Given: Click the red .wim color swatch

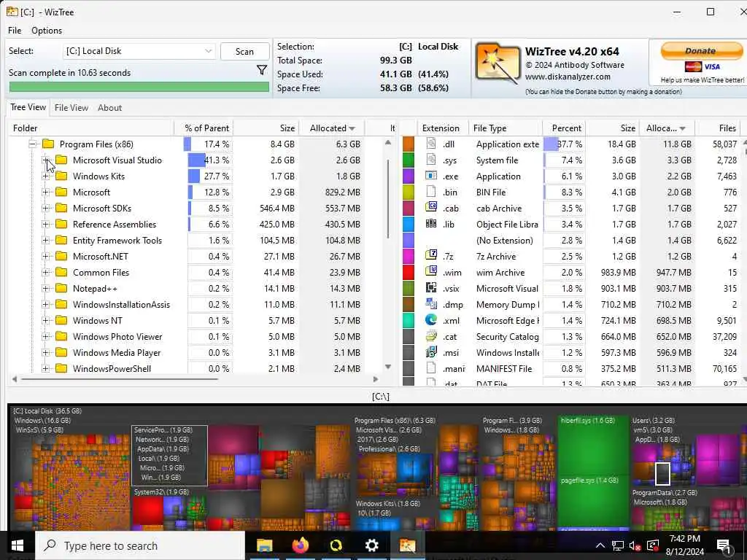Looking at the screenshot, I should click(409, 273).
